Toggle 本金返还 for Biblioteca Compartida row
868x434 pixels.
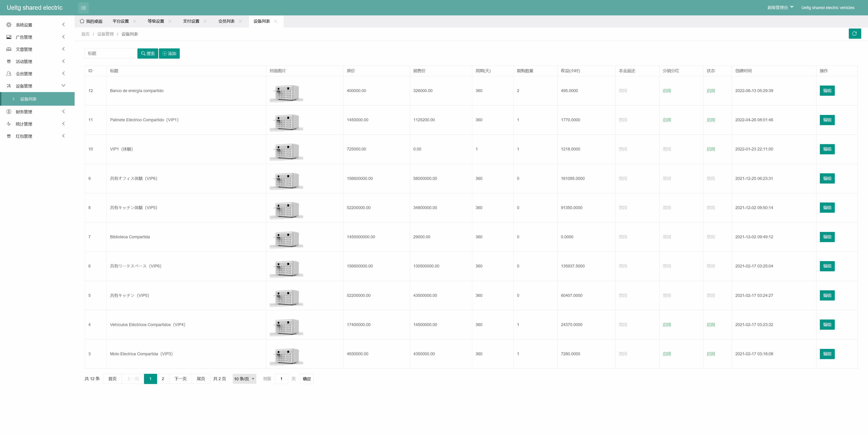tap(623, 237)
